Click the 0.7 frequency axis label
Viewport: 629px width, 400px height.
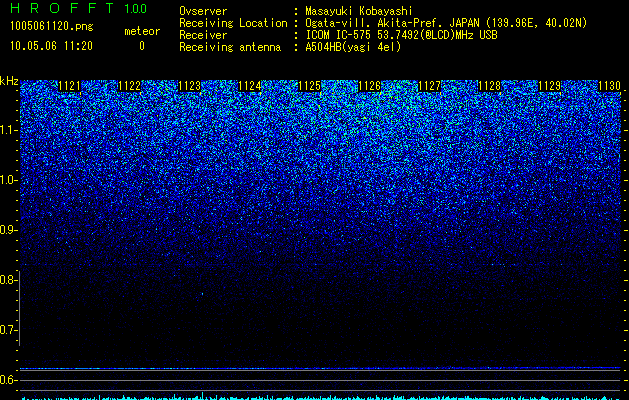point(8,330)
